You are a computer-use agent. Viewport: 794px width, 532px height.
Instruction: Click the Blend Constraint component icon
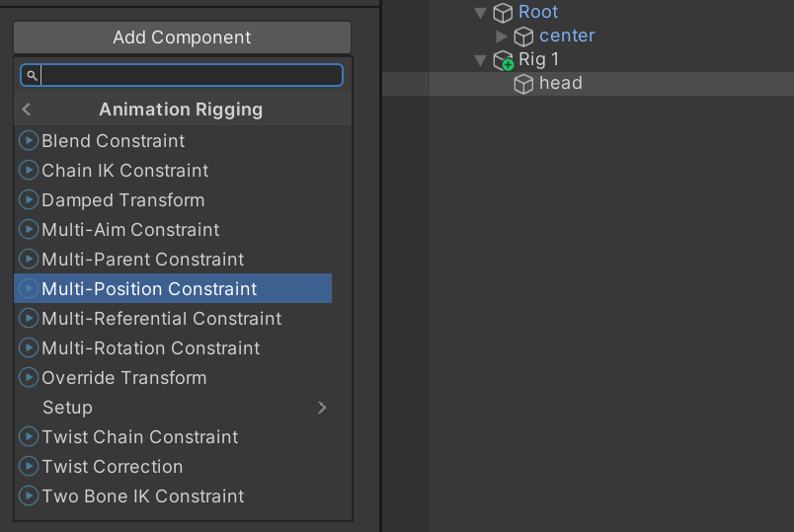click(x=29, y=141)
